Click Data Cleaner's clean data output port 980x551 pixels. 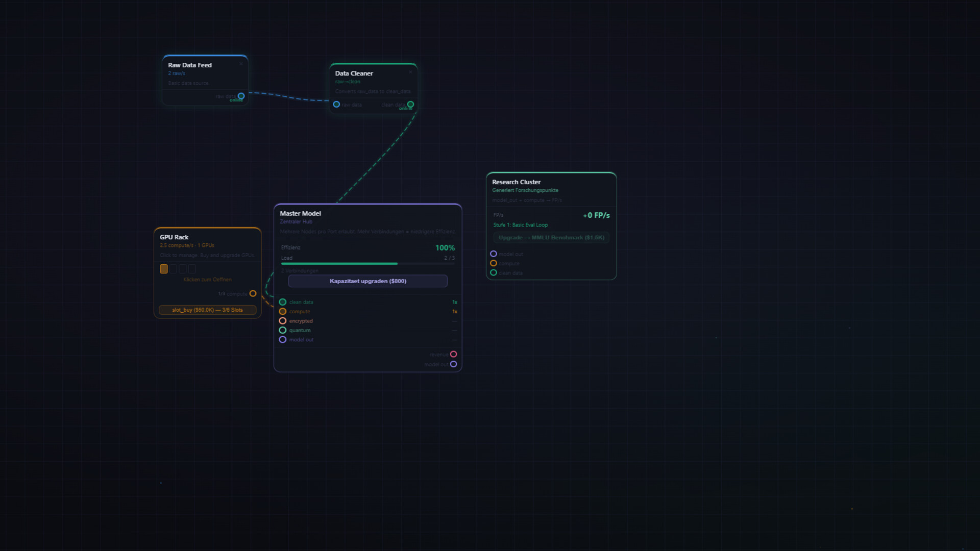coord(410,105)
